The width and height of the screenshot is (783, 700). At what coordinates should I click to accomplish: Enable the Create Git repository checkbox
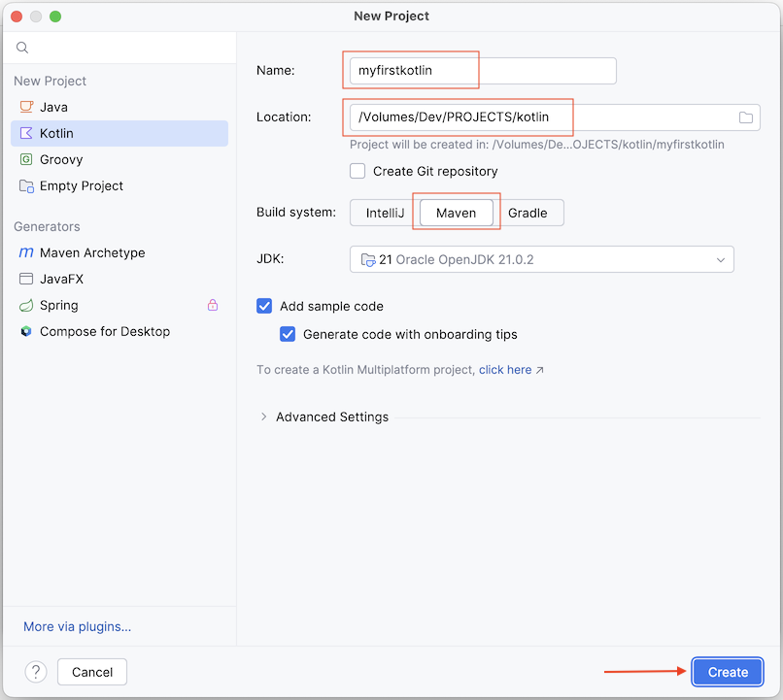click(357, 171)
